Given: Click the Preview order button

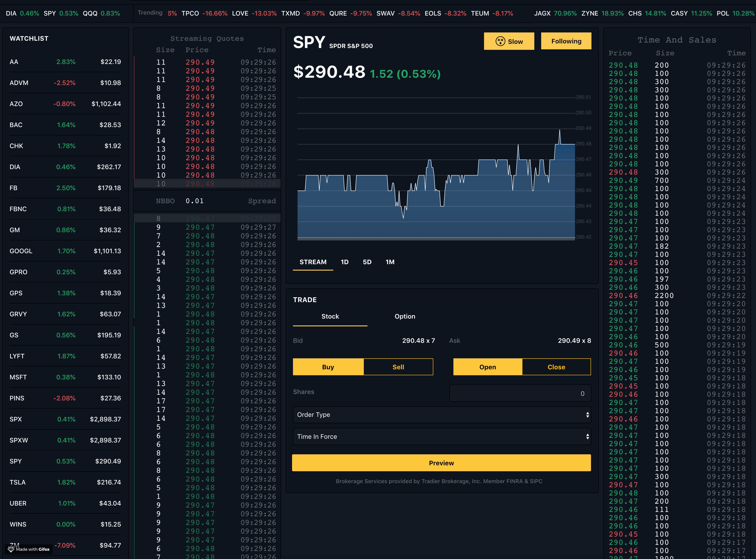Looking at the screenshot, I should tap(442, 463).
